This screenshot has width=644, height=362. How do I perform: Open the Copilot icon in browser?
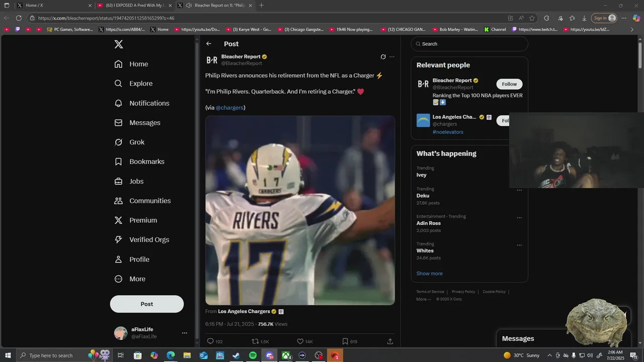[x=636, y=18]
